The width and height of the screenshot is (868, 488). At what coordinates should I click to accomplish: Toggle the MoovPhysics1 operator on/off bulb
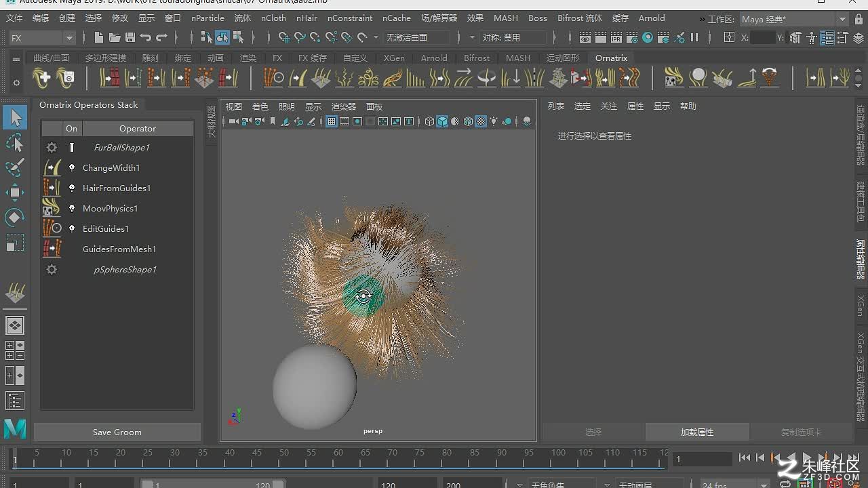(72, 208)
